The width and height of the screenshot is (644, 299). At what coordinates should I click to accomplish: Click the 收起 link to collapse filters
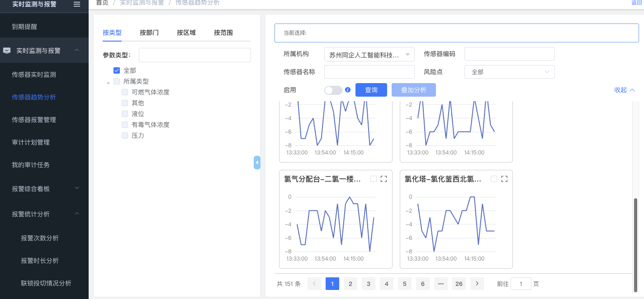624,90
